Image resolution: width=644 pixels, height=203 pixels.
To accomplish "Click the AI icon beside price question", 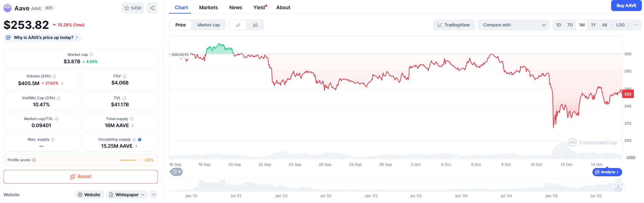I will click(x=8, y=37).
